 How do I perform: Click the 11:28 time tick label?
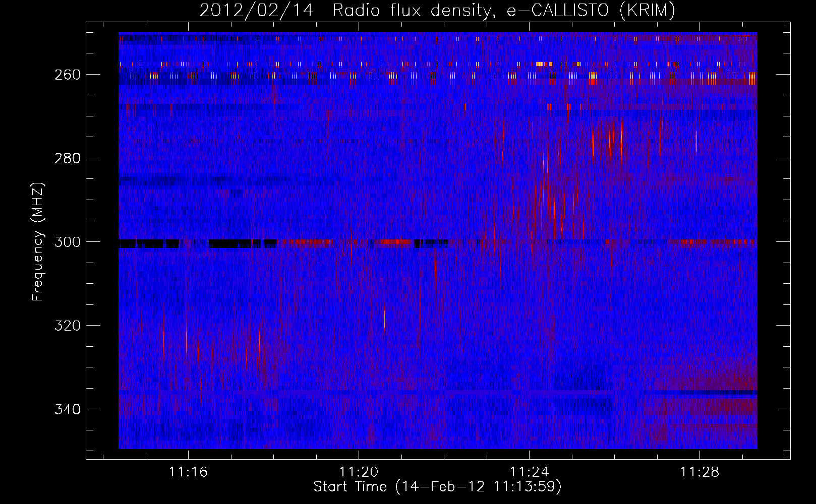(700, 472)
